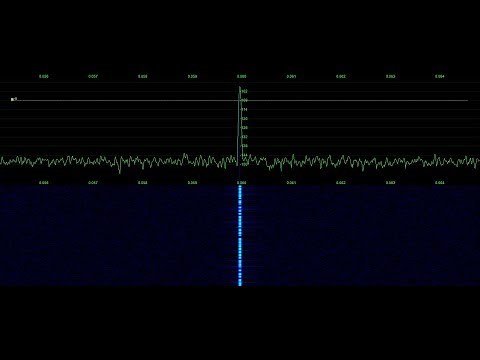
Task: Select the small threshold marker on the horizontal line
Action: tap(14, 99)
